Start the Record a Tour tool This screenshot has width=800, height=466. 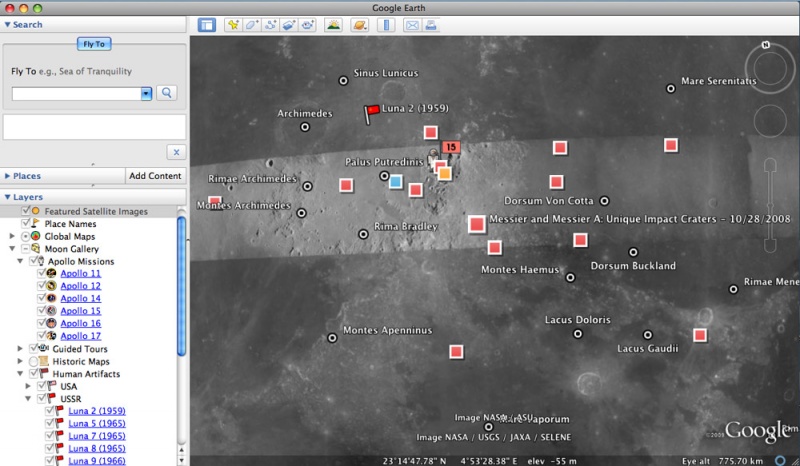pos(307,25)
